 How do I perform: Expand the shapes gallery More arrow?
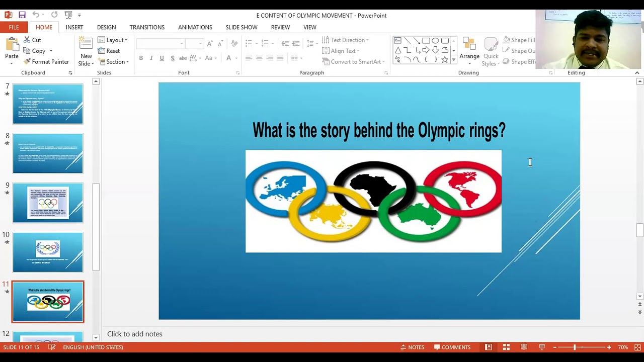pyautogui.click(x=453, y=60)
